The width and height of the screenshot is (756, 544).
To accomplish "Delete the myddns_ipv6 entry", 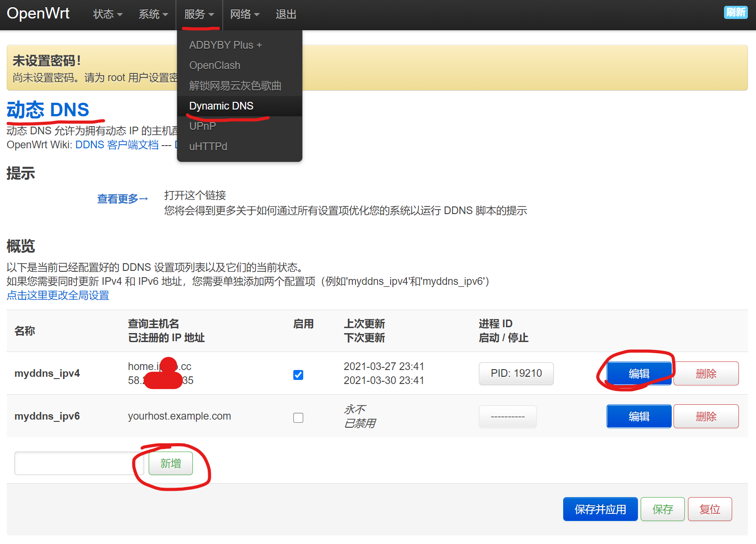I will 706,416.
